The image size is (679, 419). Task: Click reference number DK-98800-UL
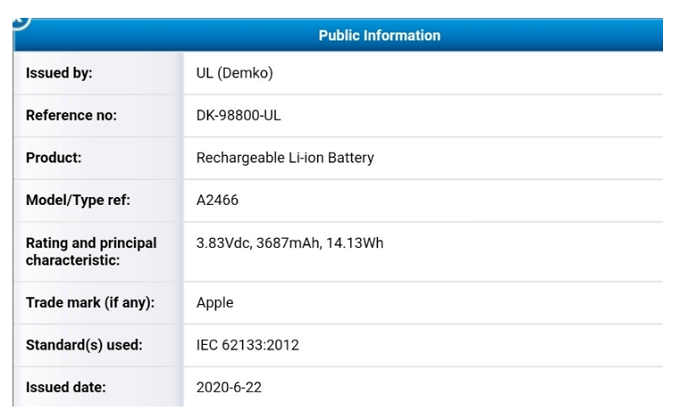pos(238,116)
